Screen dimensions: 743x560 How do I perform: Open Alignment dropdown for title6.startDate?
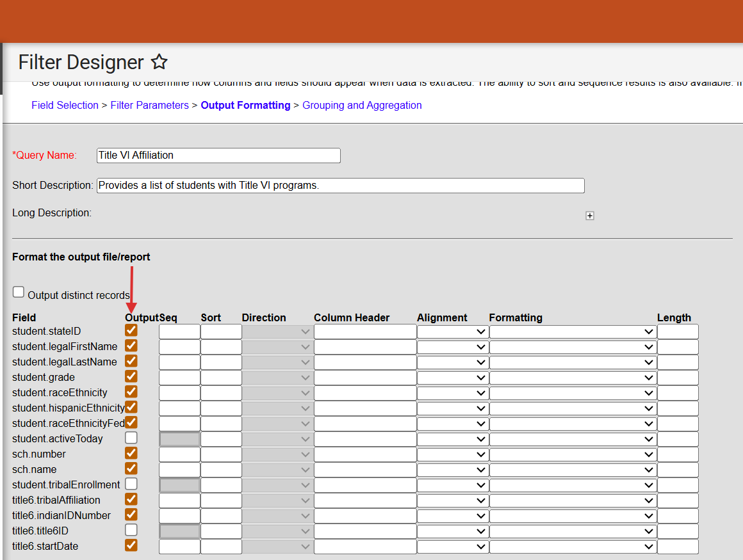point(453,547)
